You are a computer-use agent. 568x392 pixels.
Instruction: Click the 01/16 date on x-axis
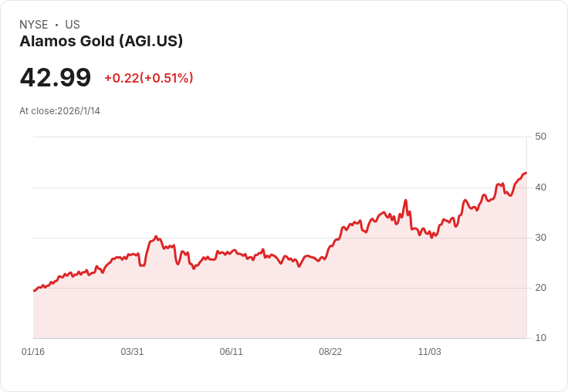(x=33, y=351)
